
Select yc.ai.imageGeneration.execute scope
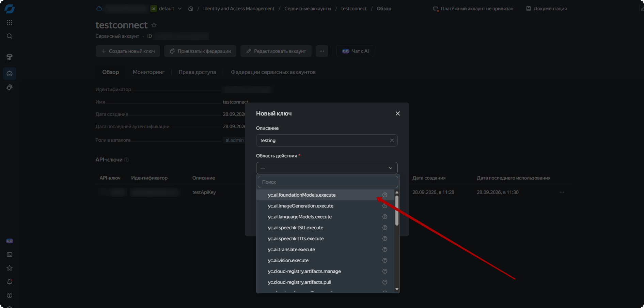[326, 206]
